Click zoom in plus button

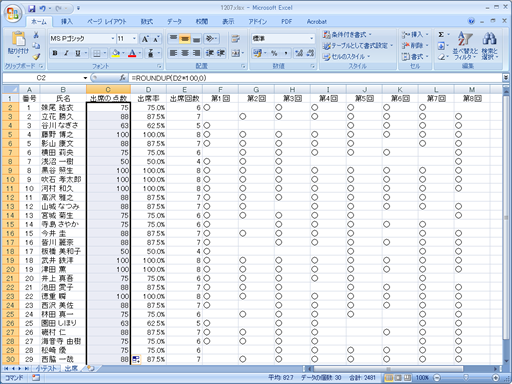point(496,378)
